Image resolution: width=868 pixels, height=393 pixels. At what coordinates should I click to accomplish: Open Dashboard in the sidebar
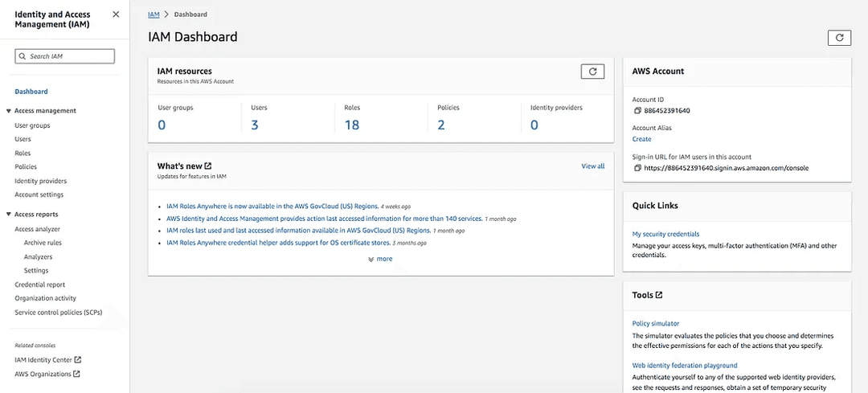click(x=31, y=92)
